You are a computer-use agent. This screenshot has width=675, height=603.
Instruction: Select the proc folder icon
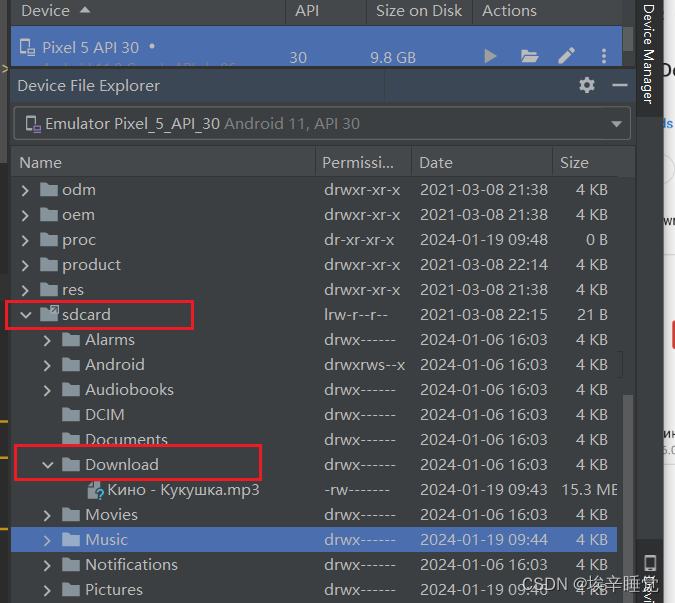point(49,239)
